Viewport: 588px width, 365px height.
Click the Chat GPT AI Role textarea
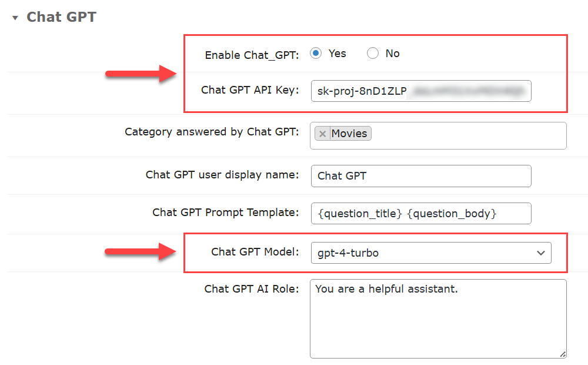coord(438,318)
